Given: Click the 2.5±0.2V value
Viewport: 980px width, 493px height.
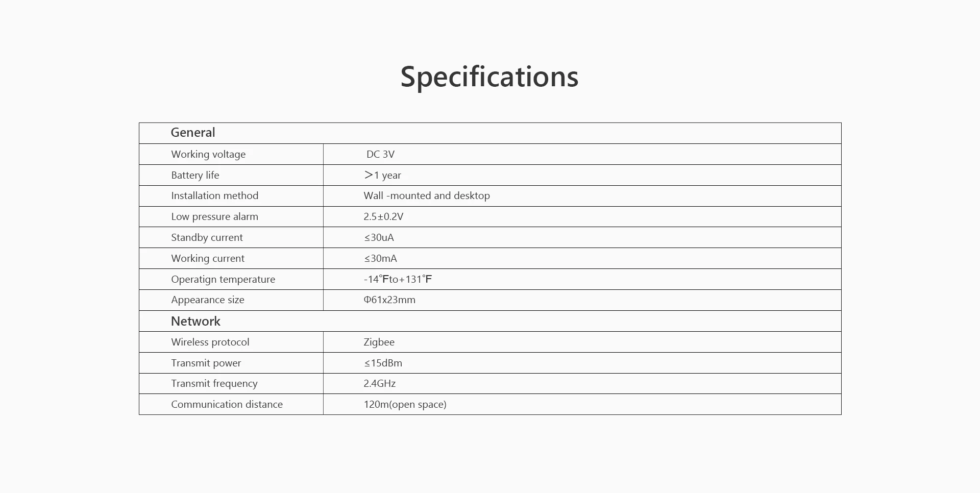Looking at the screenshot, I should click(383, 216).
